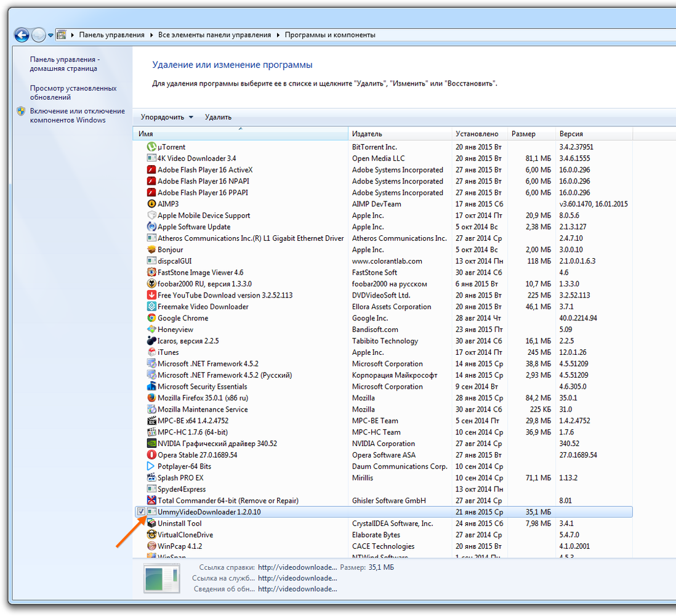Click the Splash PRO EX icon
676x616 pixels.
point(151,478)
